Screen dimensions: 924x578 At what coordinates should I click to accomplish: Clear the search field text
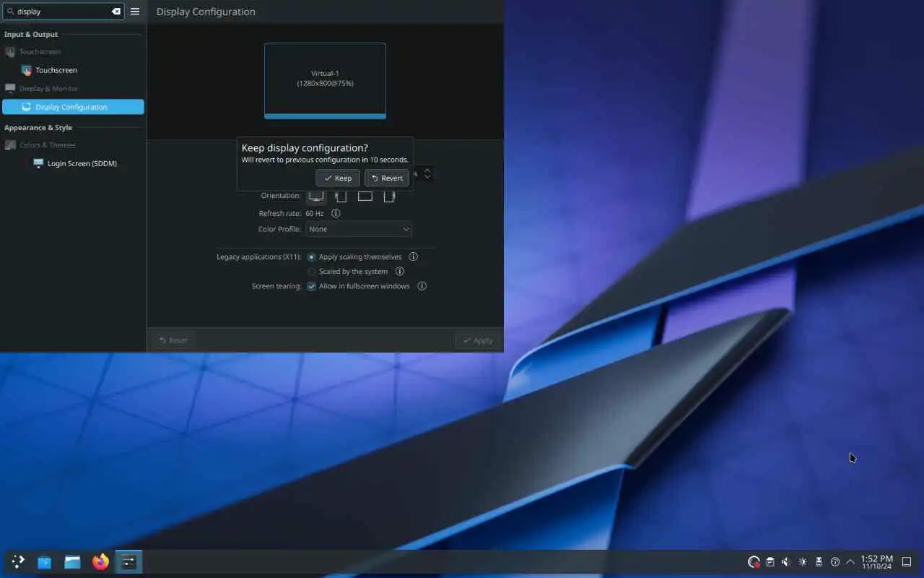(x=115, y=12)
